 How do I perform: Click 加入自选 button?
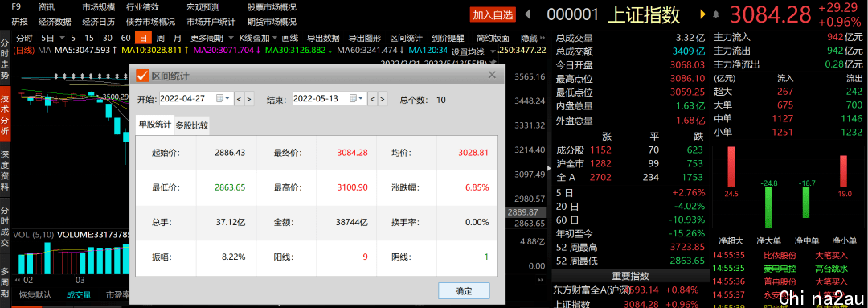[x=492, y=14]
